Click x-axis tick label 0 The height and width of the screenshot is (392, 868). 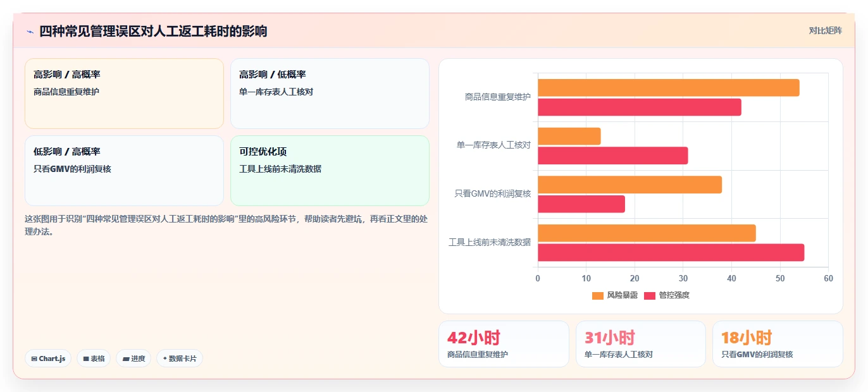[x=538, y=278]
